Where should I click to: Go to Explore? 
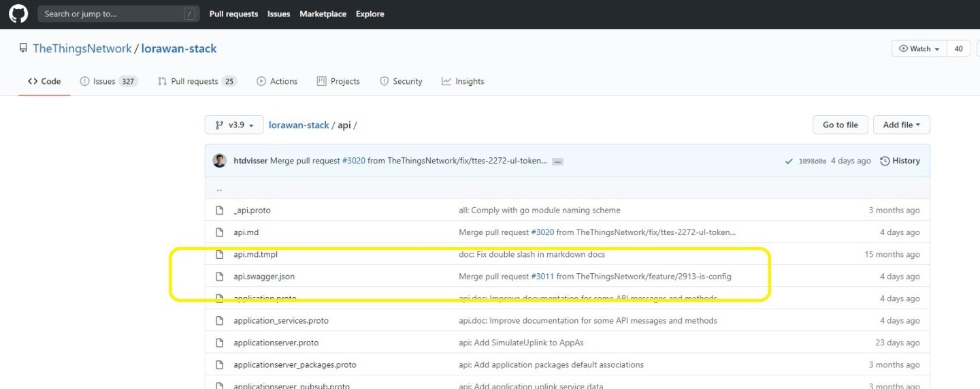(370, 14)
